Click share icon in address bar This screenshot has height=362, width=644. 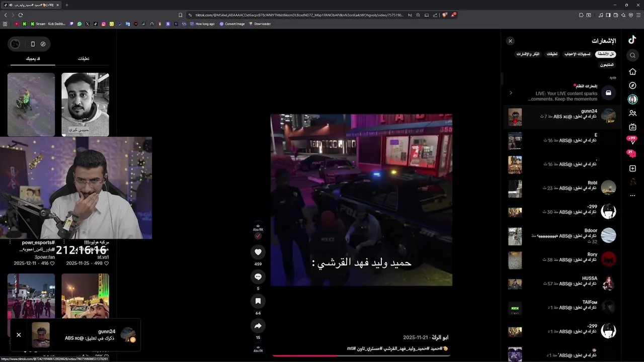pos(435,15)
